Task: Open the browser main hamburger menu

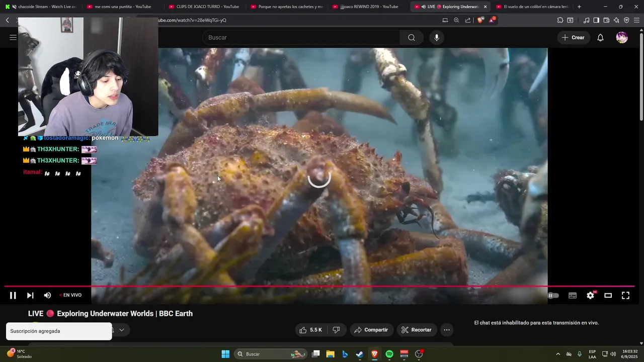Action: pos(636,20)
